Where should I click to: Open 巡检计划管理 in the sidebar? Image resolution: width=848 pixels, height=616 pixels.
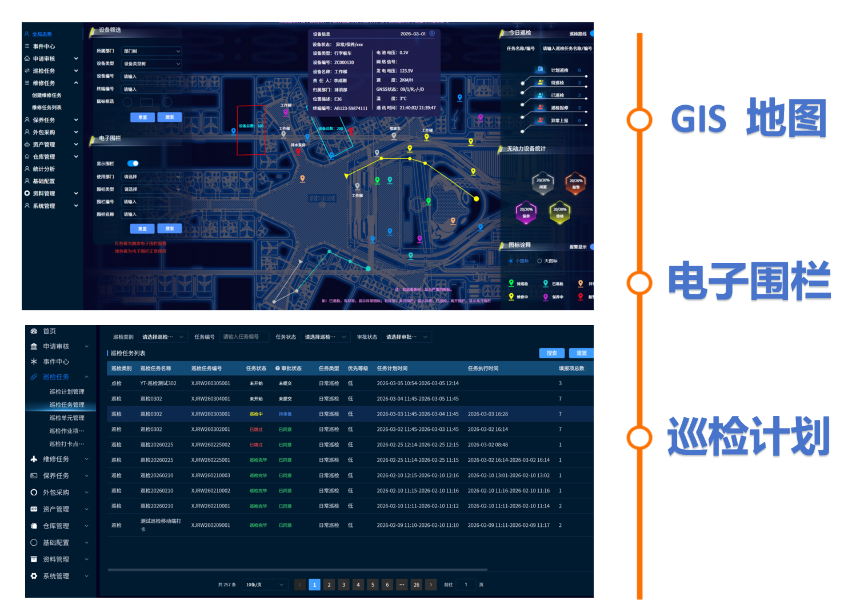click(x=67, y=392)
